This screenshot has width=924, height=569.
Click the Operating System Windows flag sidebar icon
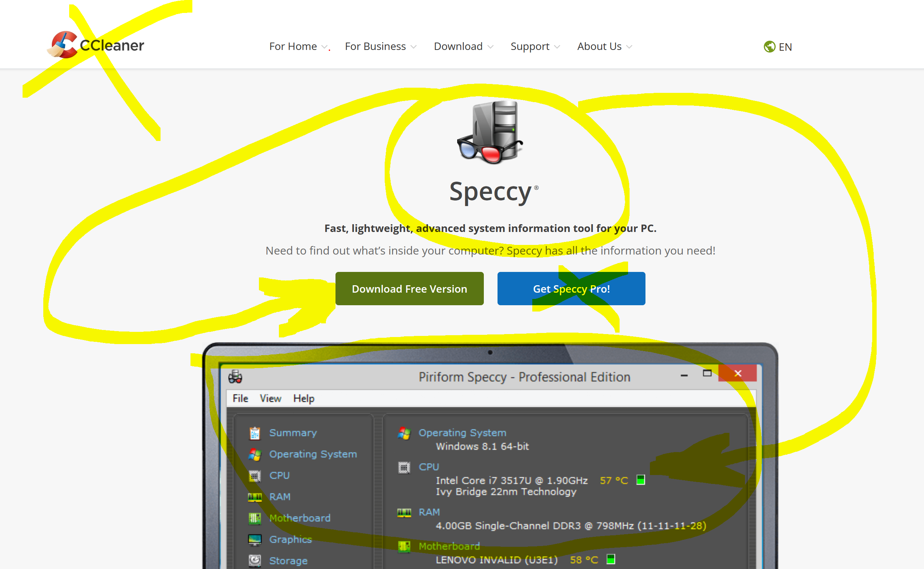(255, 454)
